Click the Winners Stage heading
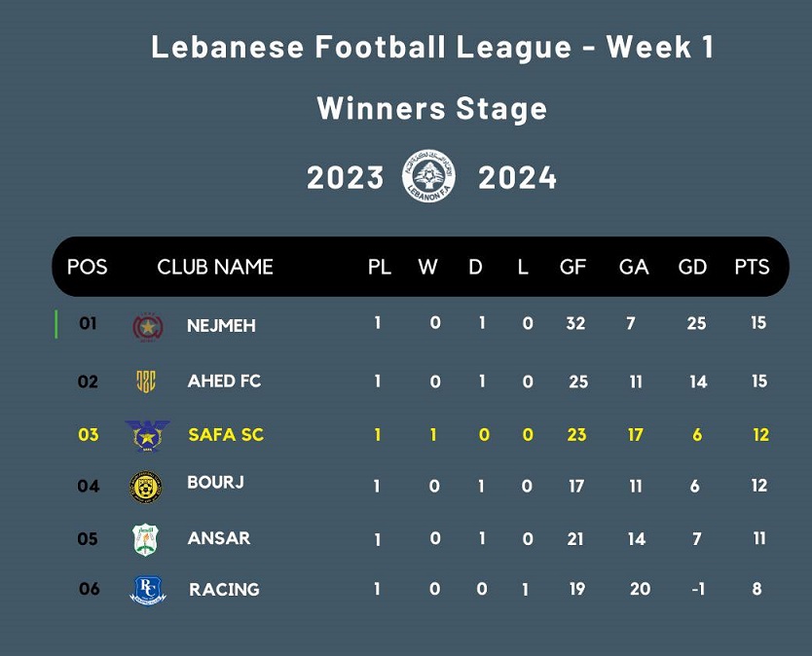This screenshot has width=812, height=656. 432,108
